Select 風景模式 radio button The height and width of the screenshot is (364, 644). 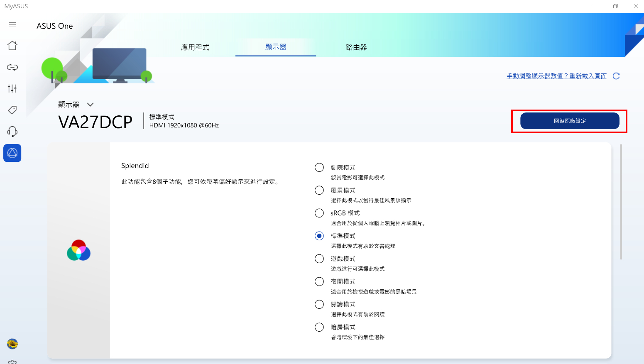tap(319, 191)
